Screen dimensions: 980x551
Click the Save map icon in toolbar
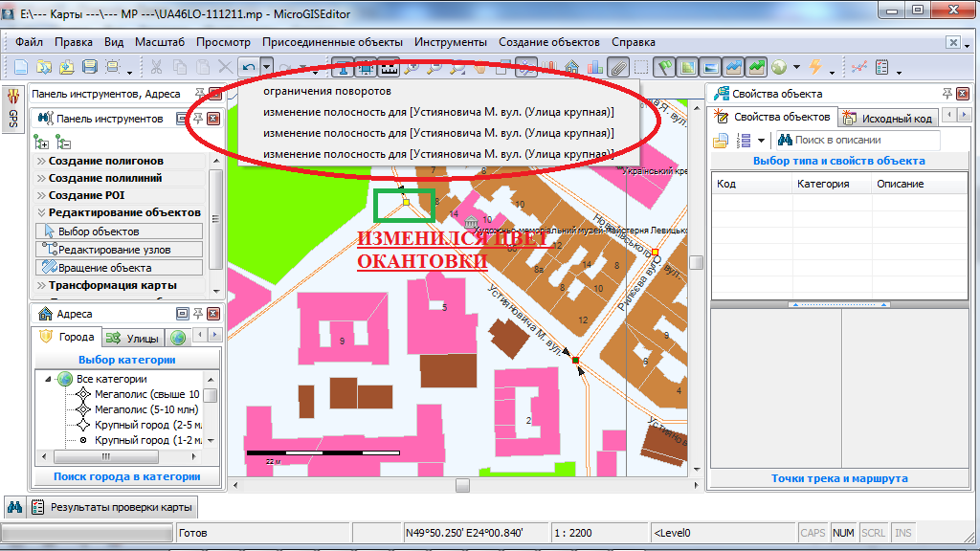[90, 67]
